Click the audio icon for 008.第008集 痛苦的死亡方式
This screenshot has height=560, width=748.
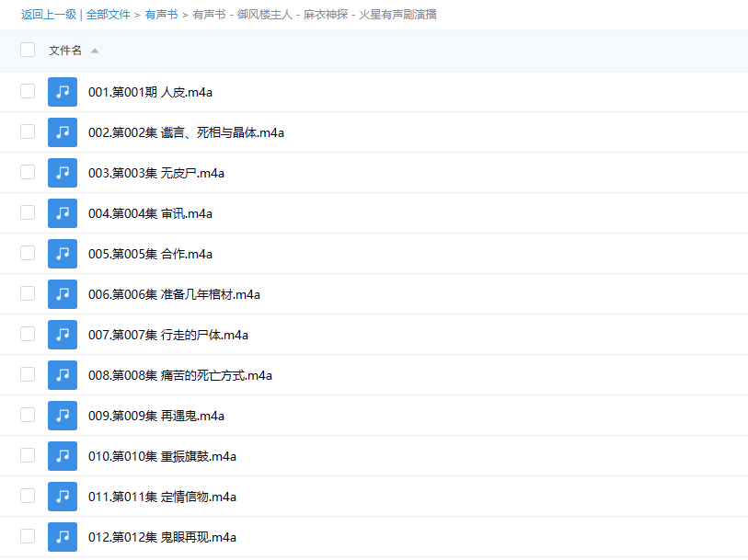(x=63, y=375)
